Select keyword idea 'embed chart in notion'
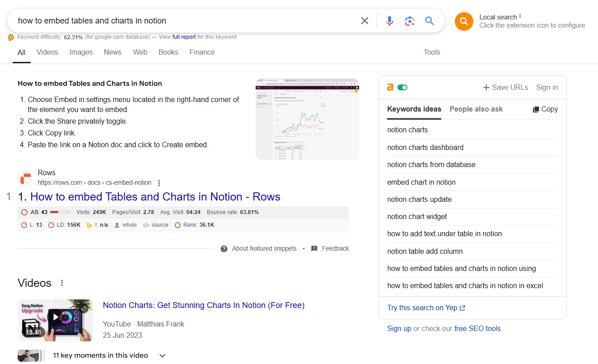Image resolution: width=598 pixels, height=364 pixels. pos(421,182)
